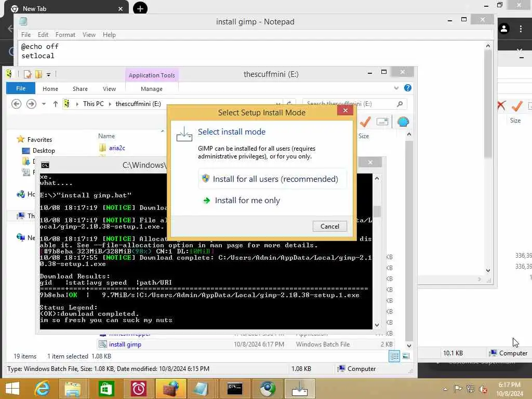
Task: Click the New folder quick access icon
Action: click(38, 74)
